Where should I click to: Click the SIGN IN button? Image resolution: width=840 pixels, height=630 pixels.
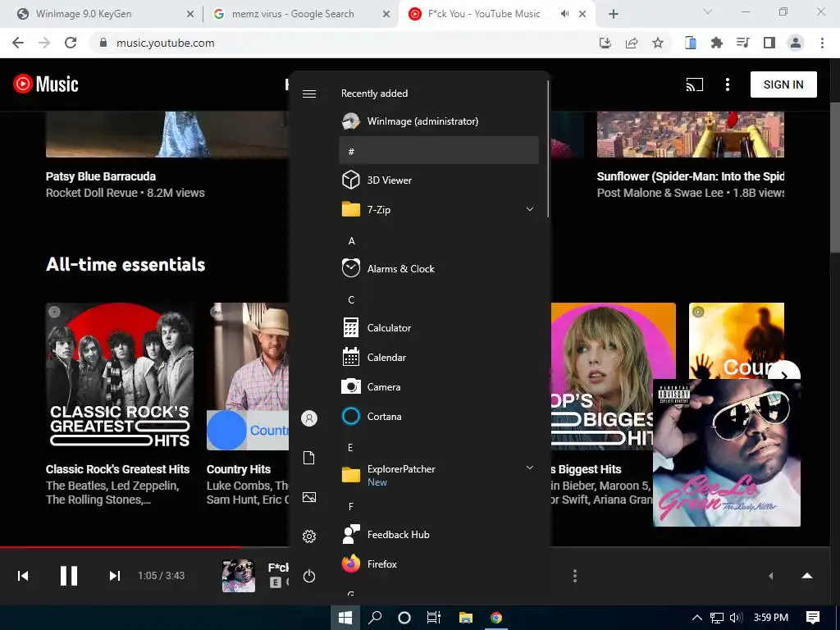(x=783, y=84)
